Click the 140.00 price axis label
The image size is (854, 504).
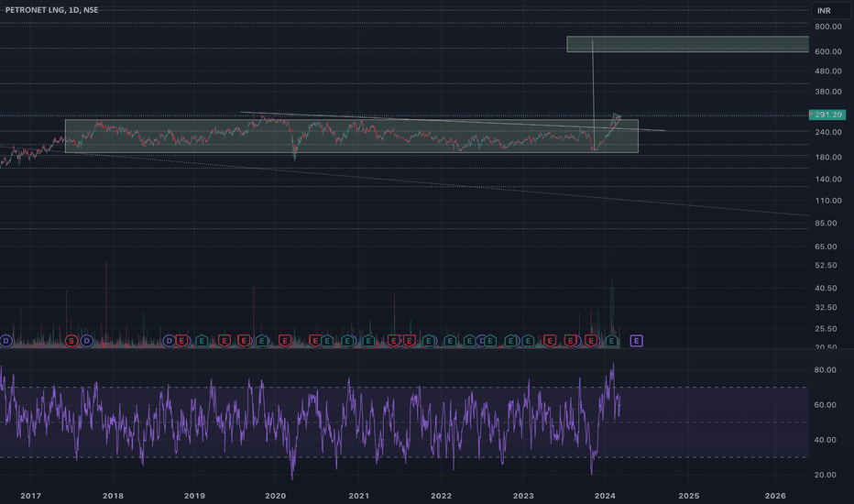pyautogui.click(x=828, y=179)
